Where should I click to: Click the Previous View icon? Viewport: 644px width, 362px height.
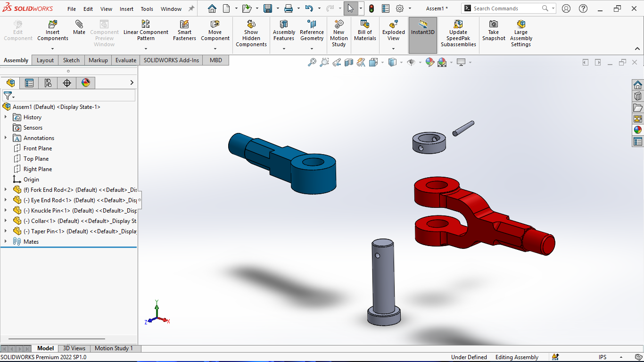point(336,62)
